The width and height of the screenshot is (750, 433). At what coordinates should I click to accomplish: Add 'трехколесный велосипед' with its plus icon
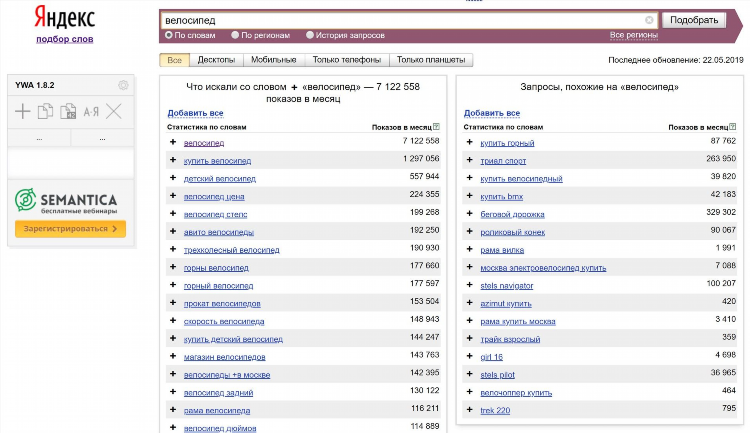click(173, 249)
